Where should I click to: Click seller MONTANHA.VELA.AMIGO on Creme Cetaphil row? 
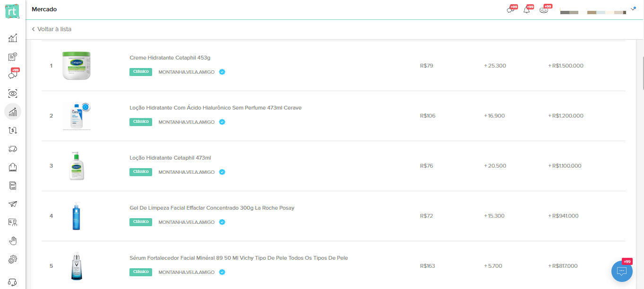pyautogui.click(x=186, y=72)
